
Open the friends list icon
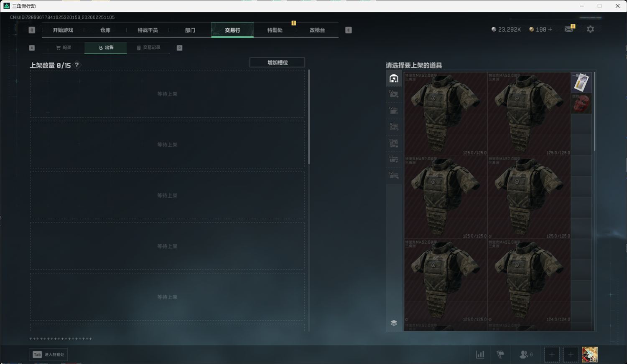[x=525, y=354]
